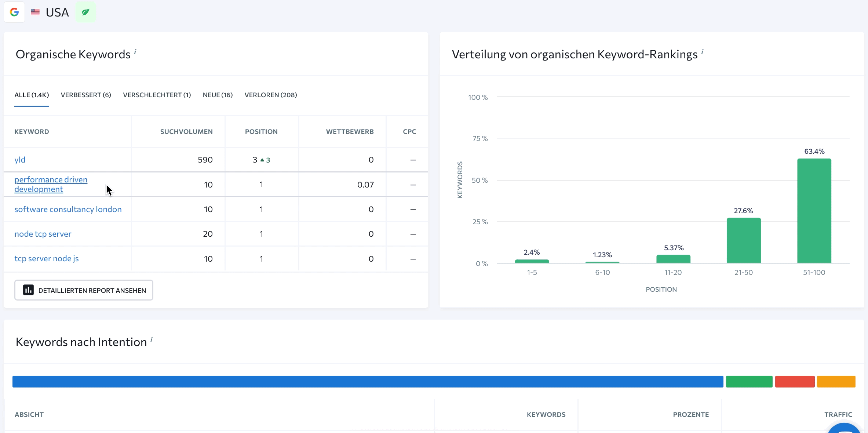
Task: Switch to the Verbessert (6) tab
Action: (x=86, y=95)
